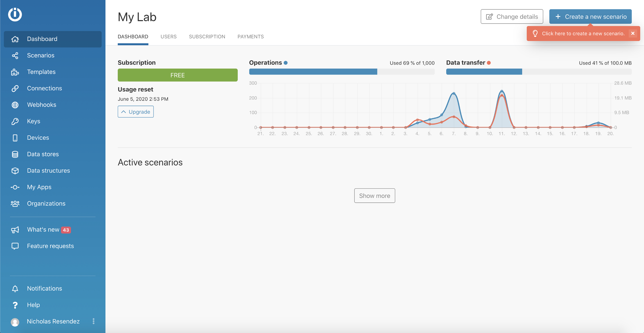Toggle the Operations series legend dot
Image resolution: width=644 pixels, height=333 pixels.
(x=286, y=63)
